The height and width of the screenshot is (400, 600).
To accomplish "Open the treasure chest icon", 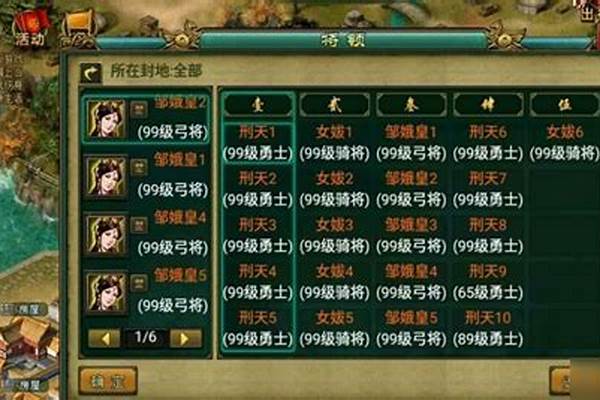I will [x=78, y=29].
